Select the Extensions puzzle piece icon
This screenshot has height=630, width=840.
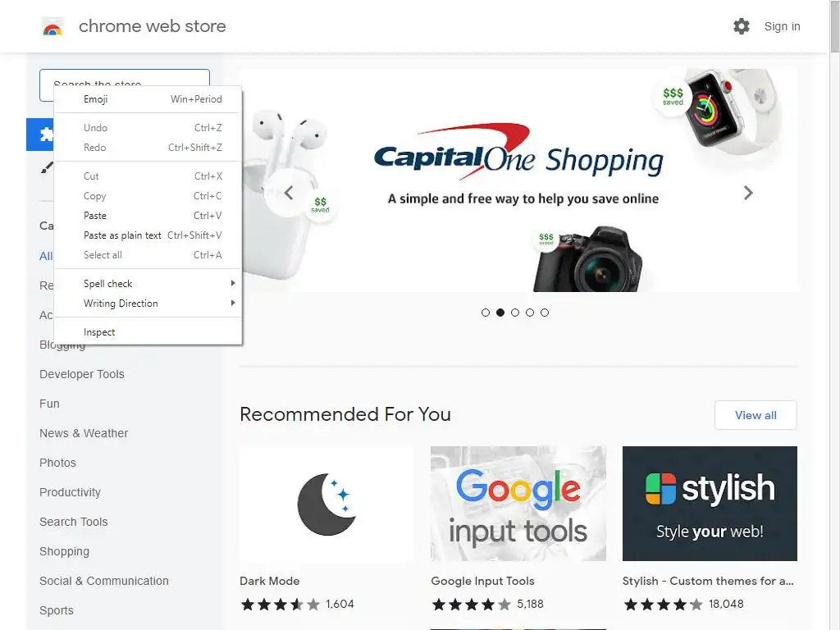pyautogui.click(x=46, y=134)
